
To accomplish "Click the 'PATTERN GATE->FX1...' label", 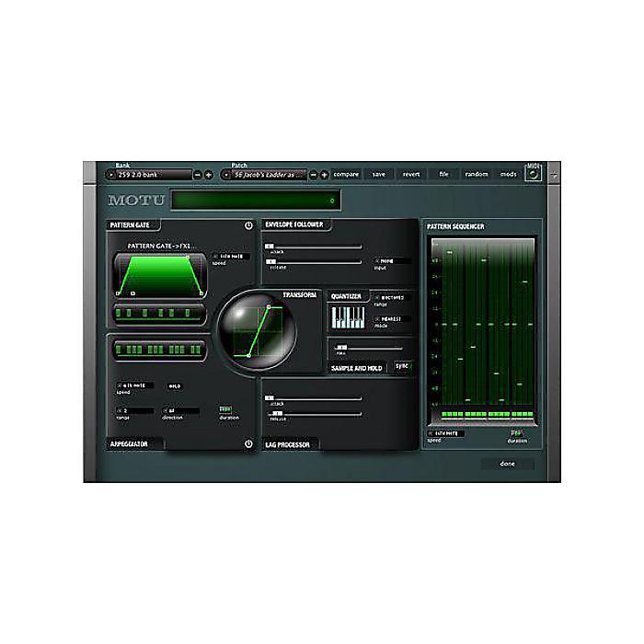I will tap(160, 246).
